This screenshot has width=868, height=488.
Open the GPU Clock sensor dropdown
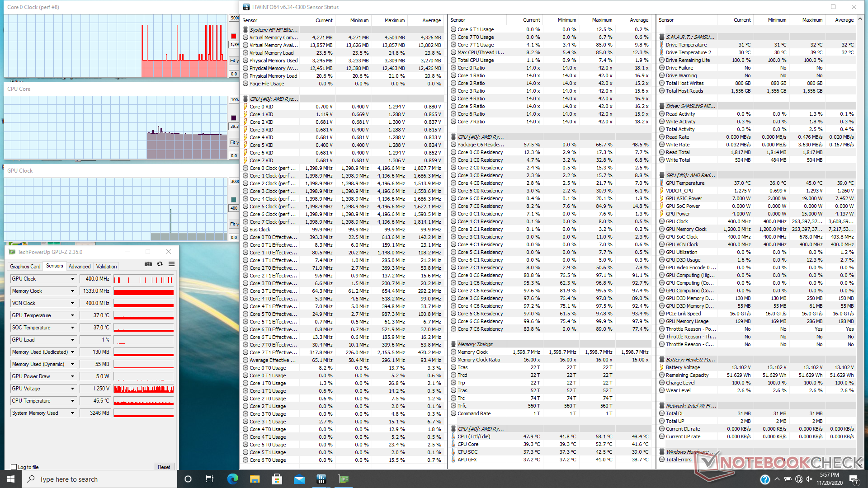click(x=72, y=279)
